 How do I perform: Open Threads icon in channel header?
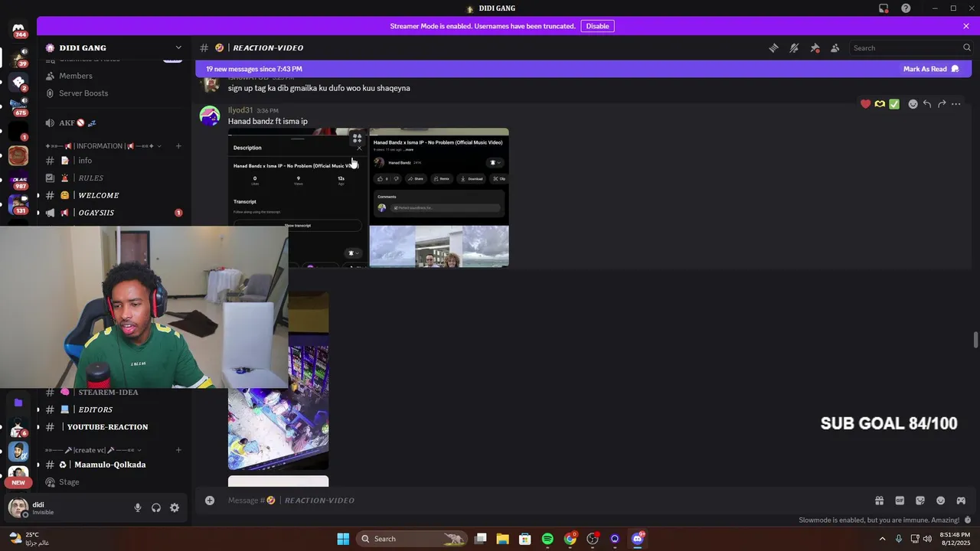click(x=774, y=47)
